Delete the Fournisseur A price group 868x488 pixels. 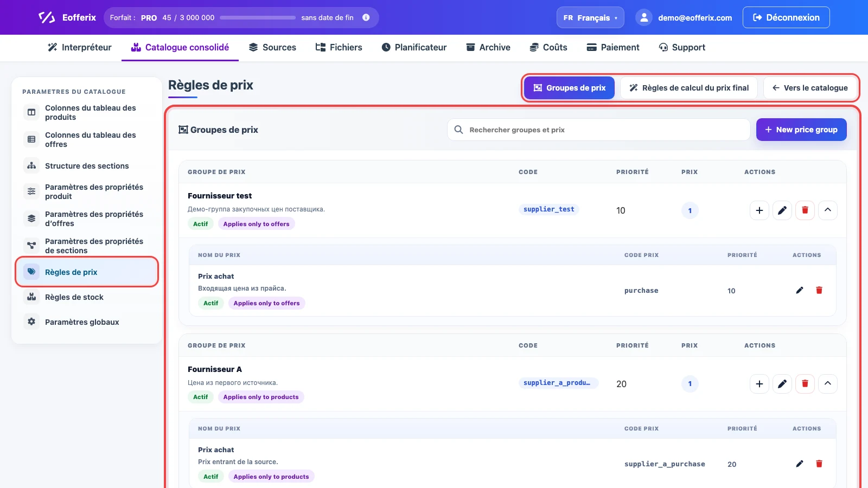[x=805, y=384]
